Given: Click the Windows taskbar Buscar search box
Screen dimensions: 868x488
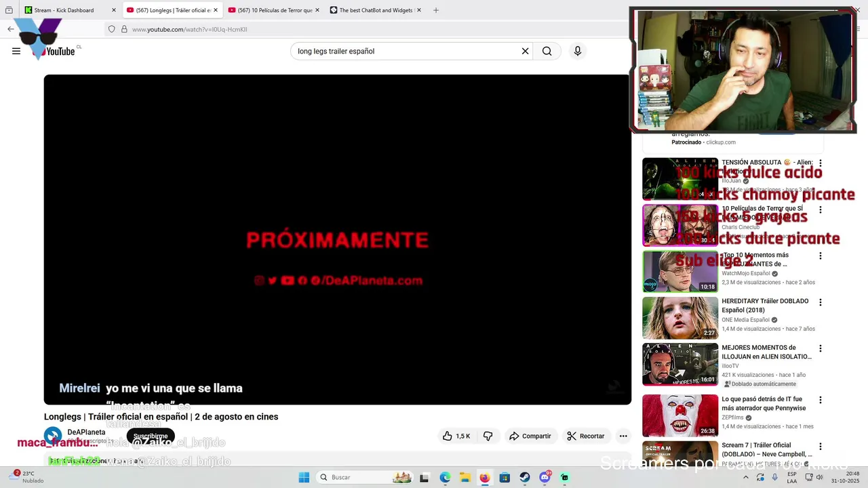Looking at the screenshot, I should [366, 477].
